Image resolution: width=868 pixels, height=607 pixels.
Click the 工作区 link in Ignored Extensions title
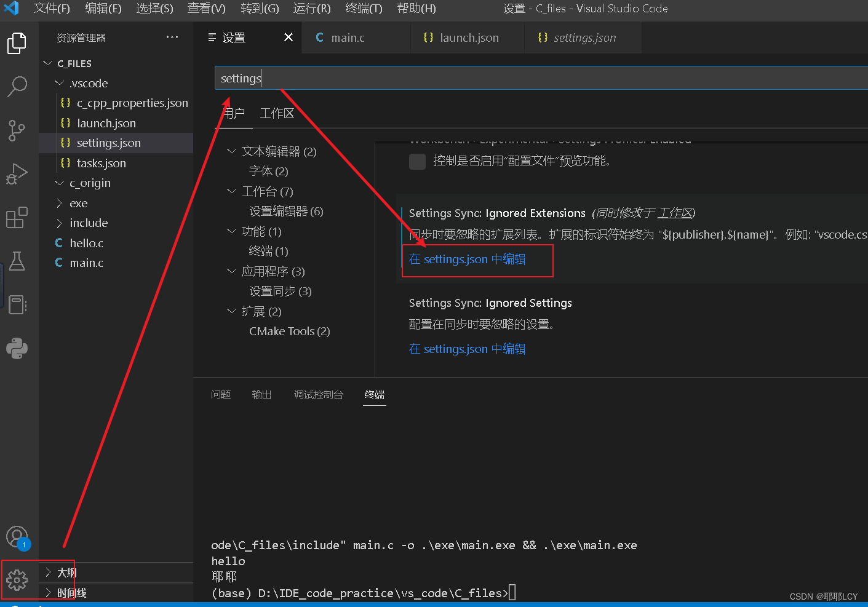pos(675,213)
